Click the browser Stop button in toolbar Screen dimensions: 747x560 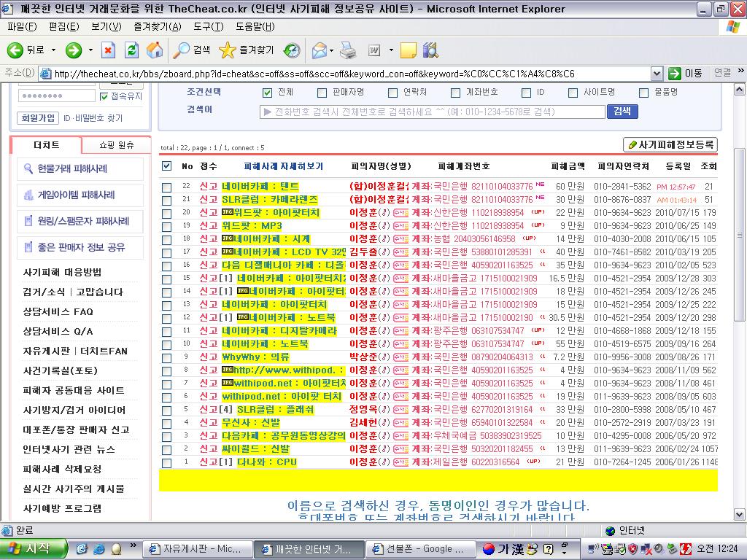[108, 50]
